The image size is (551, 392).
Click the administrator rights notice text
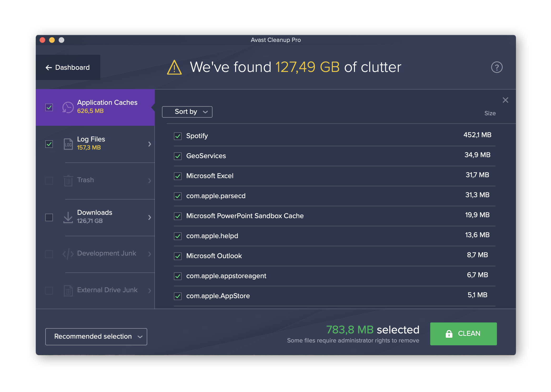tap(353, 341)
